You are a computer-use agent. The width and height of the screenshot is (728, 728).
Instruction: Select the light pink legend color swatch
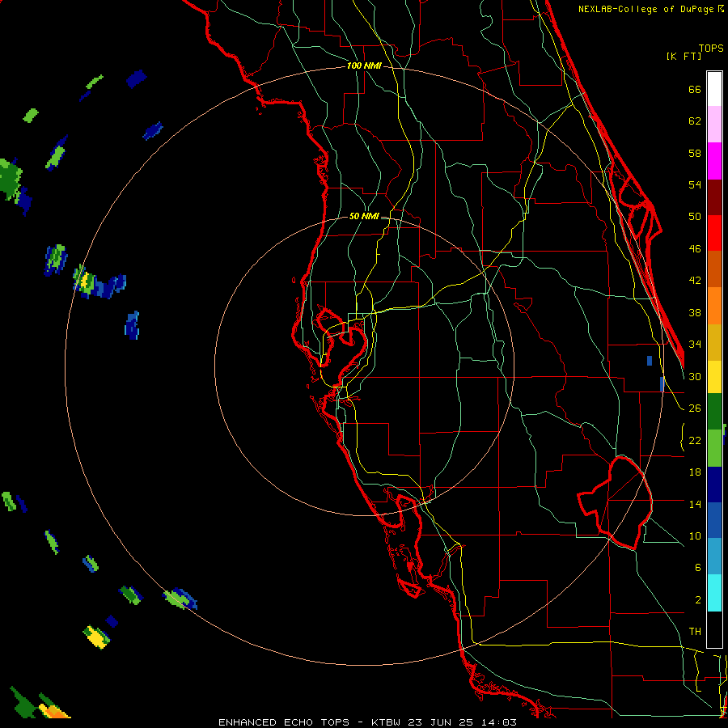point(714,125)
